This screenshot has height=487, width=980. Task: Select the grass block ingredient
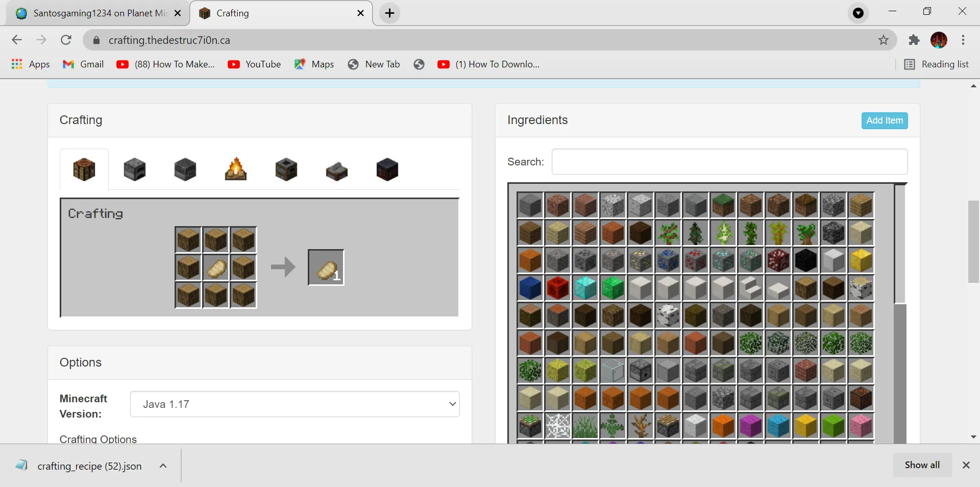click(723, 206)
